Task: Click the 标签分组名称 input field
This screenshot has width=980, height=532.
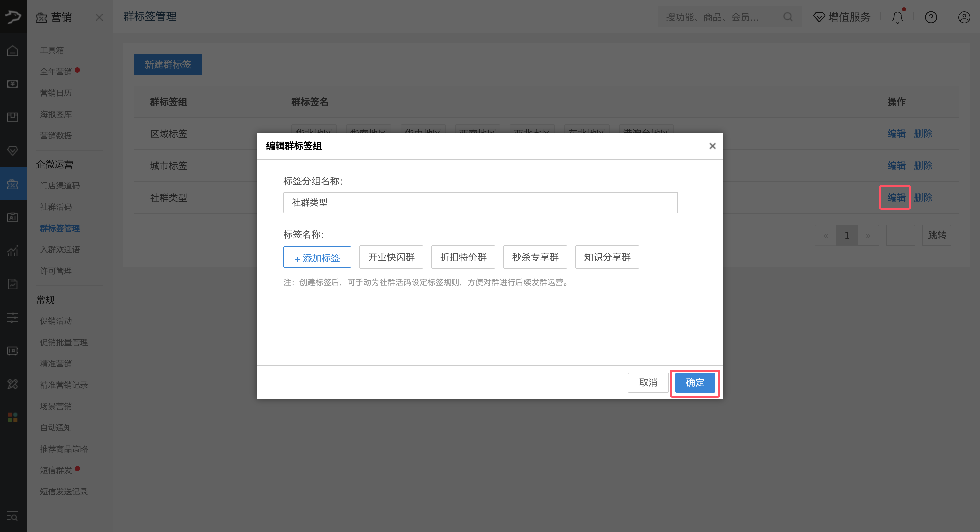Action: [x=480, y=202]
